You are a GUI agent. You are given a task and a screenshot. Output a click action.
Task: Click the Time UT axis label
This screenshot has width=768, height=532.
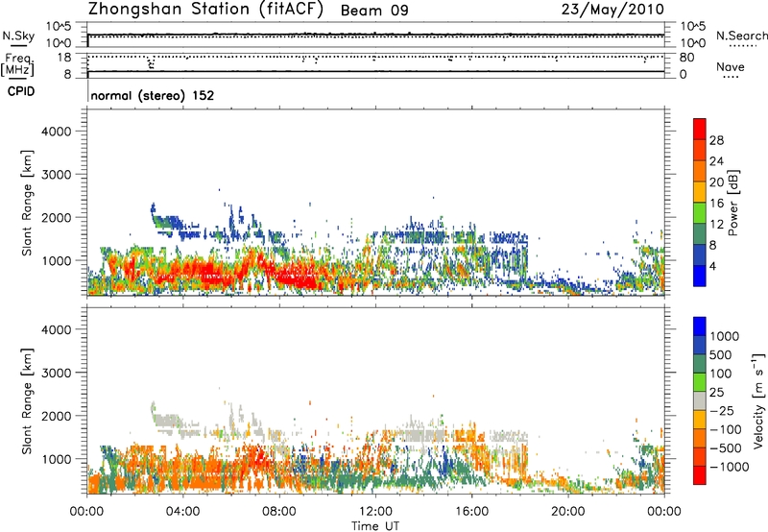[x=375, y=525]
